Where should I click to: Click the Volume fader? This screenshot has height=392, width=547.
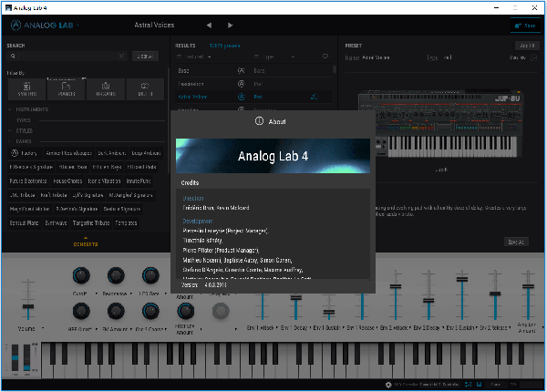coord(28,306)
